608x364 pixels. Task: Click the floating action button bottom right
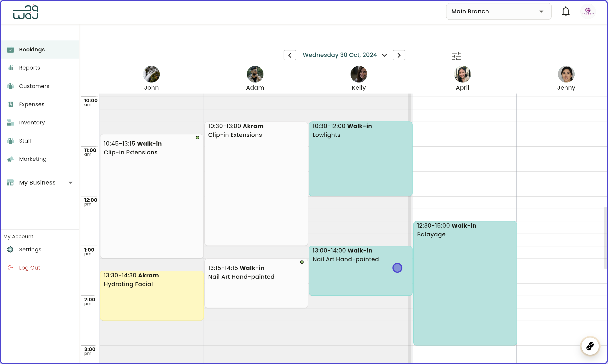590,346
